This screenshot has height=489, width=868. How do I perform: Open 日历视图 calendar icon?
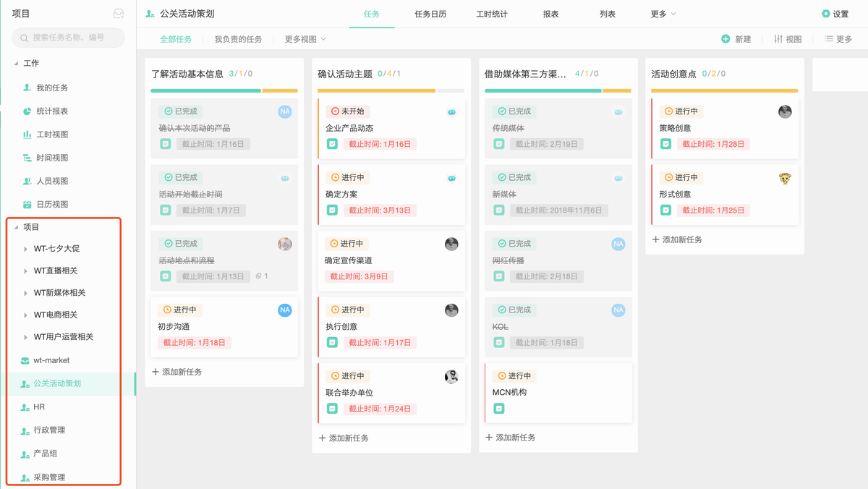pos(27,204)
